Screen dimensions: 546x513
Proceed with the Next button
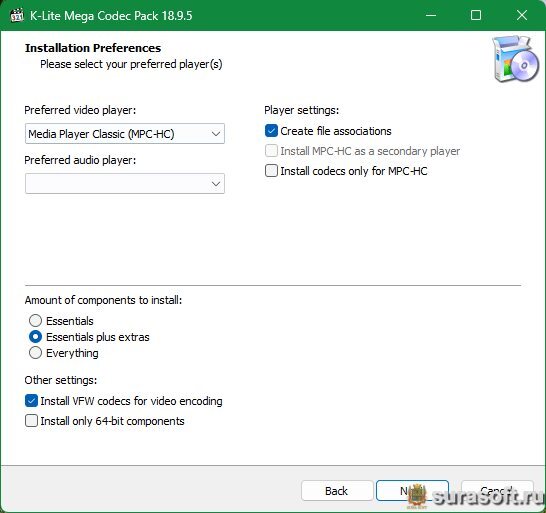(412, 491)
